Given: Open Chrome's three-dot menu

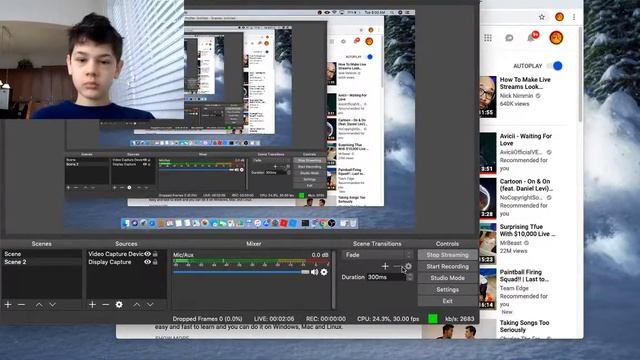Looking at the screenshot, I should point(574,17).
